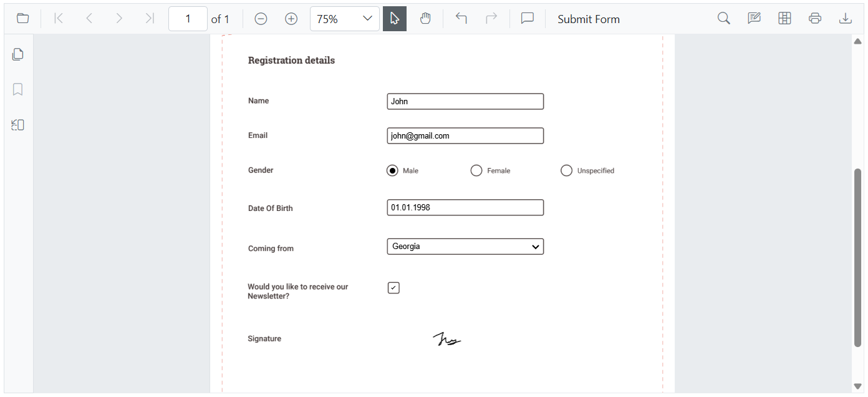Jump to the last page

tap(149, 19)
